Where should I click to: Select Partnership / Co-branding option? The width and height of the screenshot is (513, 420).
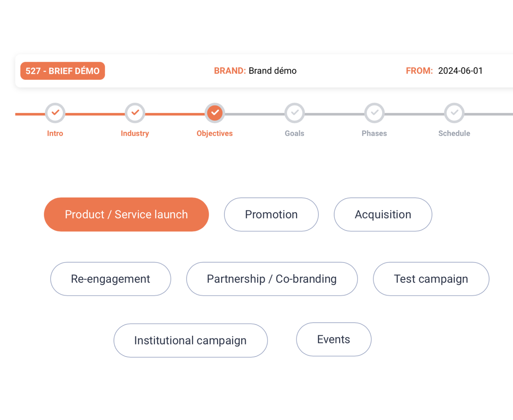(x=272, y=279)
